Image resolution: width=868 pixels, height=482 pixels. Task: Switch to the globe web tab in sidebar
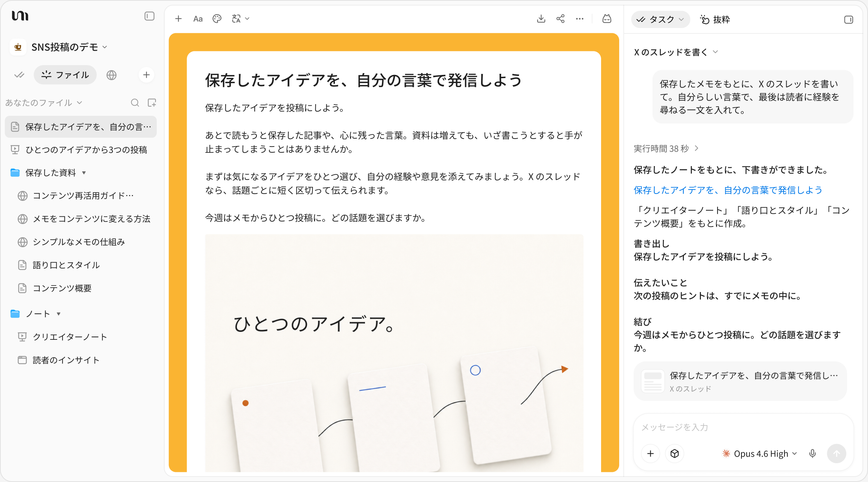click(x=111, y=75)
